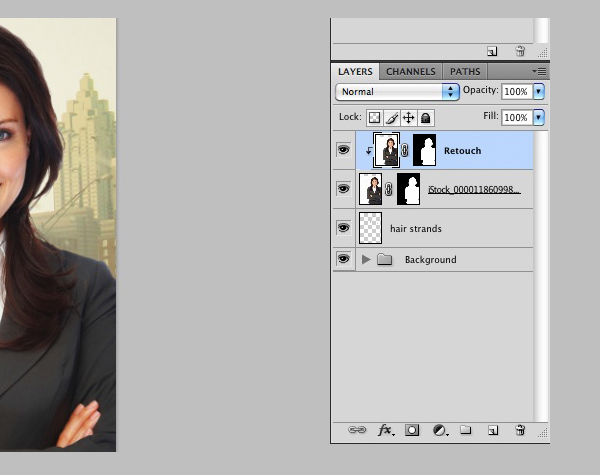This screenshot has width=600, height=475.
Task: Click the Link Layers icon
Action: (357, 430)
